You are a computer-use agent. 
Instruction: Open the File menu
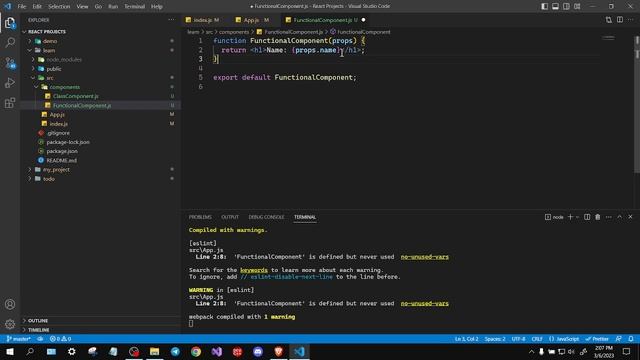pos(22,6)
